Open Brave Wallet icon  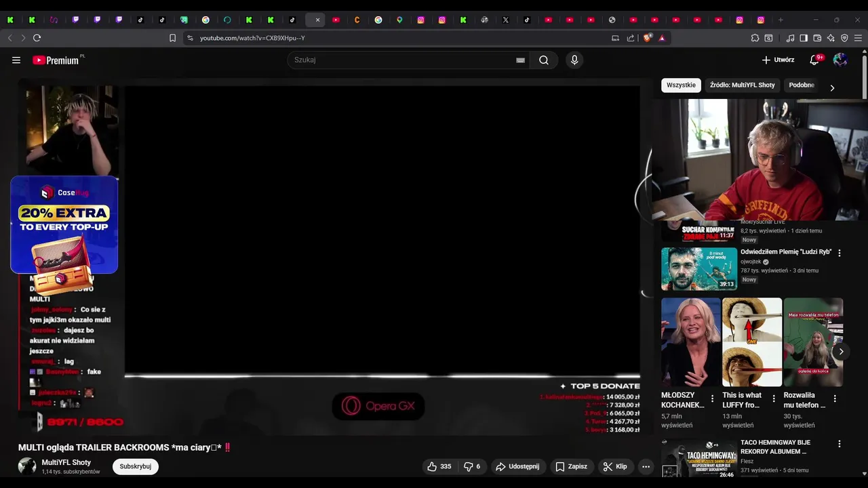[817, 38]
